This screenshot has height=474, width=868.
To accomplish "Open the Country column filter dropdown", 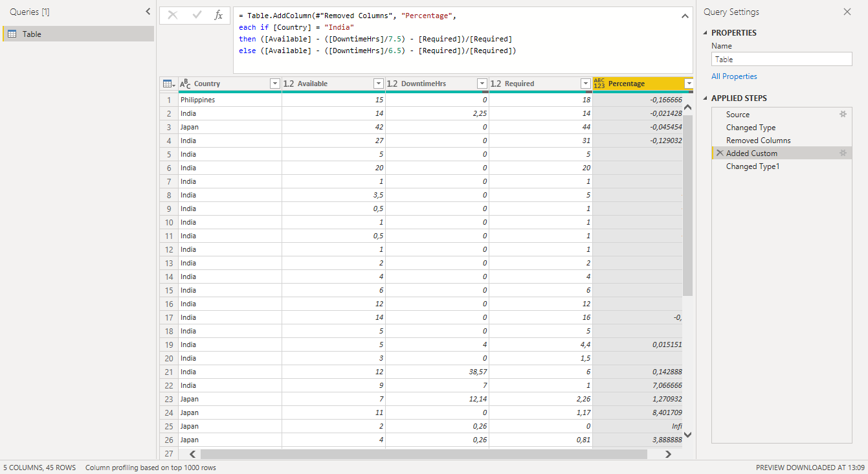I will click(274, 84).
